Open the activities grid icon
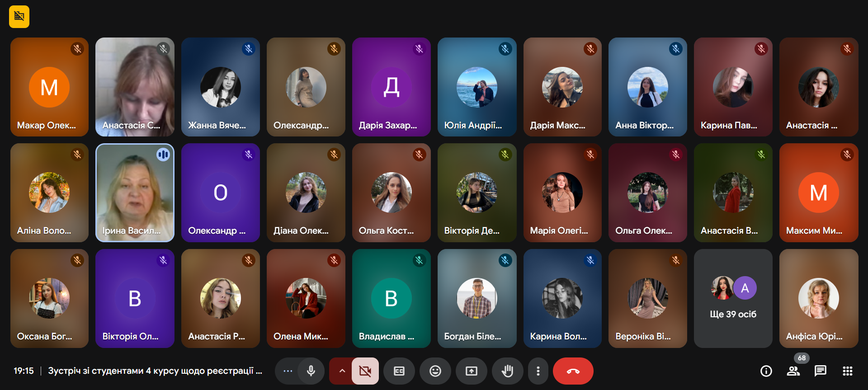 [x=847, y=371]
